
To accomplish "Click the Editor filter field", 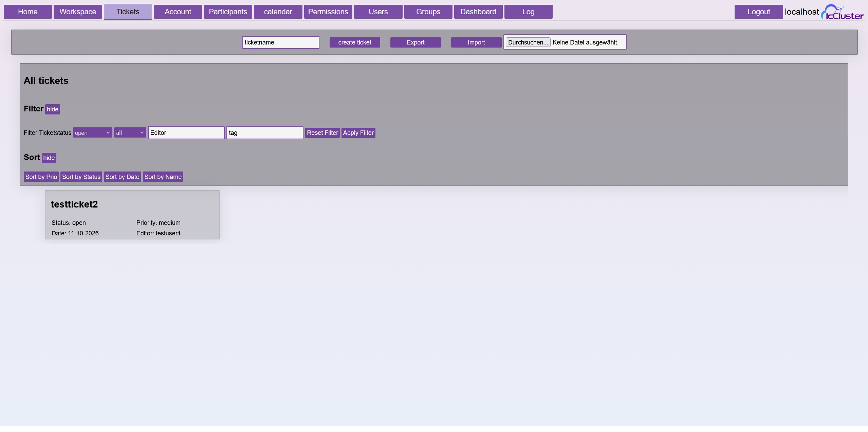I will click(186, 133).
